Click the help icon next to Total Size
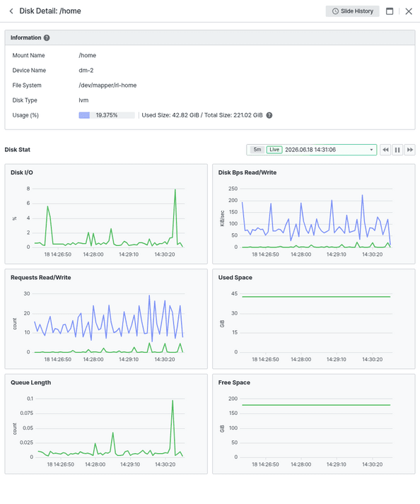The height and width of the screenshot is (504, 420). [269, 115]
